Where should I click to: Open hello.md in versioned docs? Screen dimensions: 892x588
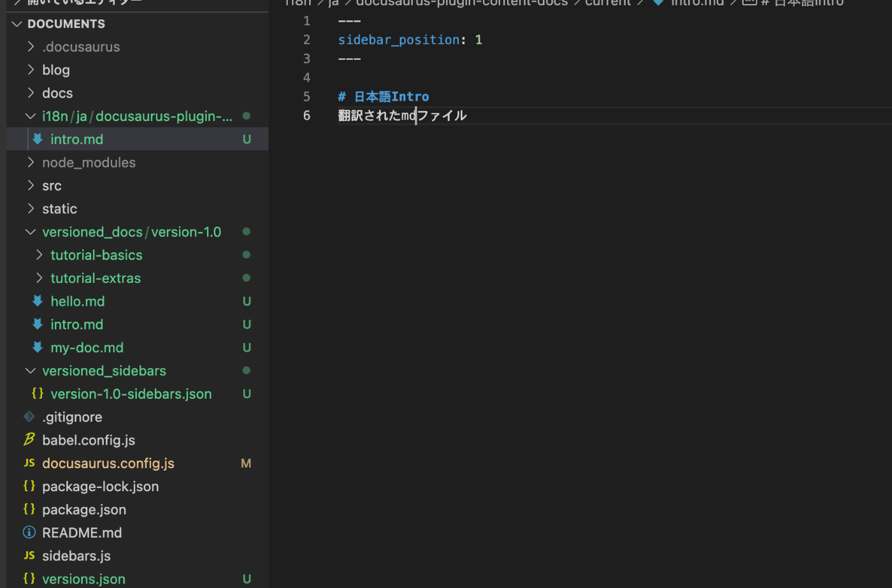click(78, 301)
